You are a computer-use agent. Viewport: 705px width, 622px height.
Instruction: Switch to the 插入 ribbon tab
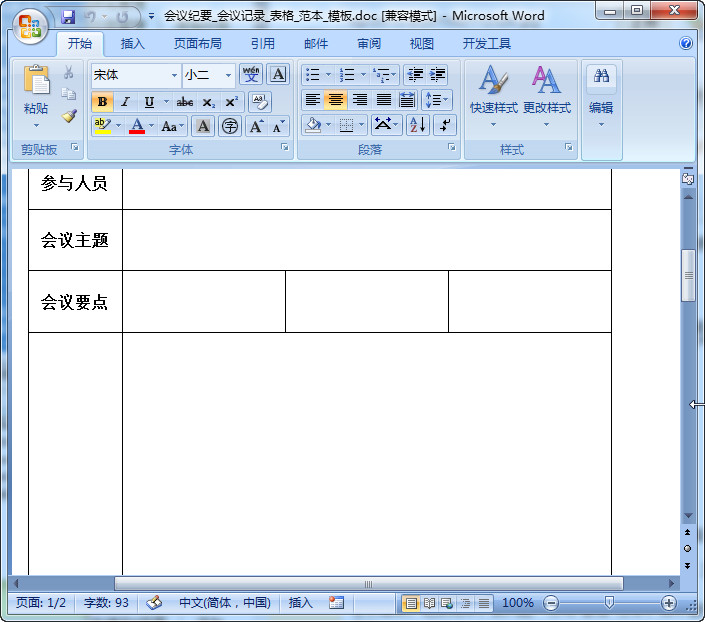(x=133, y=44)
